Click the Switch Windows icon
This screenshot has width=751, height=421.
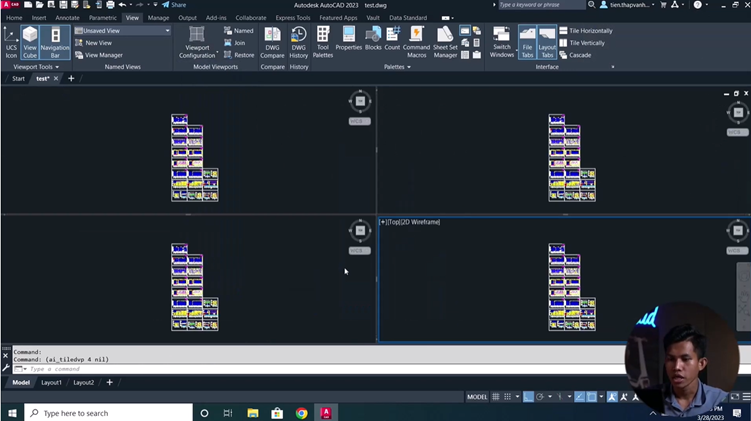tap(501, 34)
